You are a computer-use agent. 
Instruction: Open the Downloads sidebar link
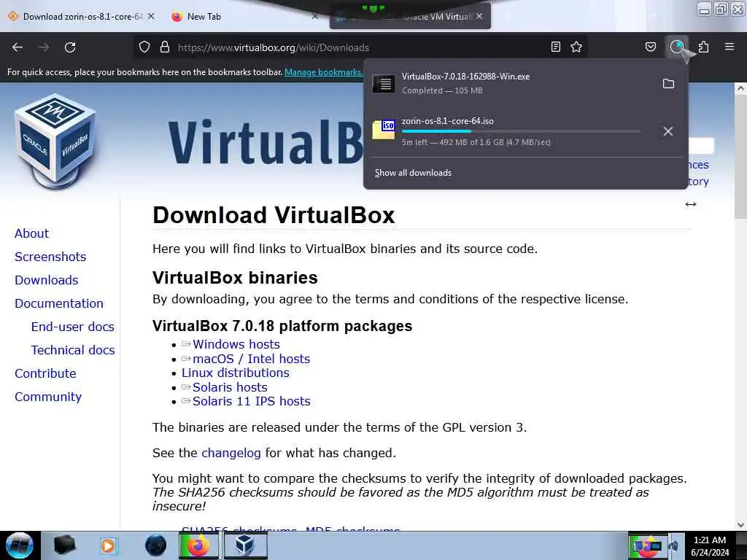pos(46,280)
